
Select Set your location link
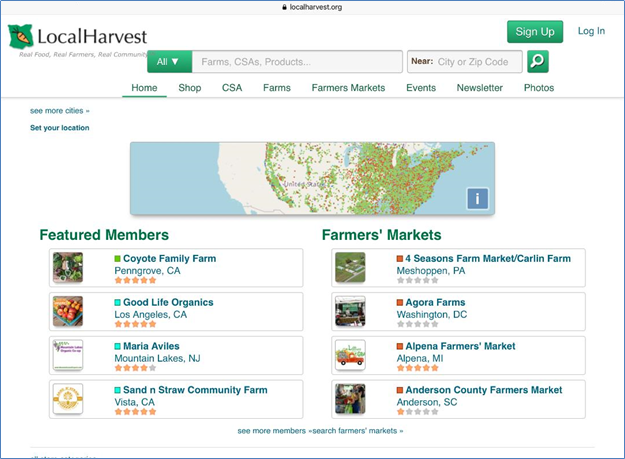[59, 128]
